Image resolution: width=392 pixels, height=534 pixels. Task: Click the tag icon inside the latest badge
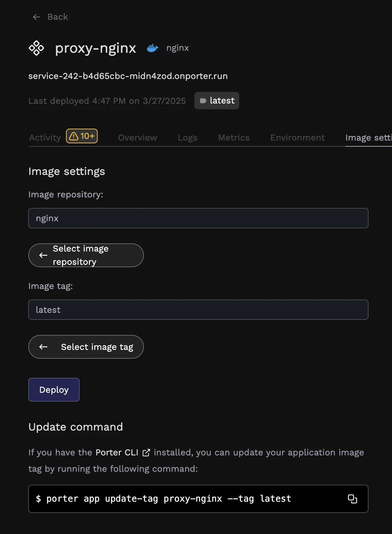pyautogui.click(x=204, y=100)
